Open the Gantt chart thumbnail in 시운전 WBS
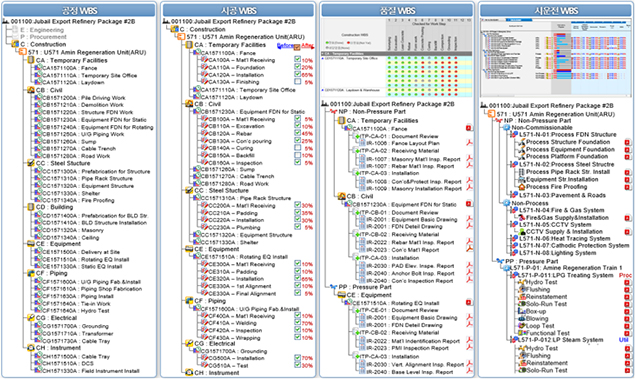Image resolution: width=635 pixels, height=379 pixels. tap(556, 57)
